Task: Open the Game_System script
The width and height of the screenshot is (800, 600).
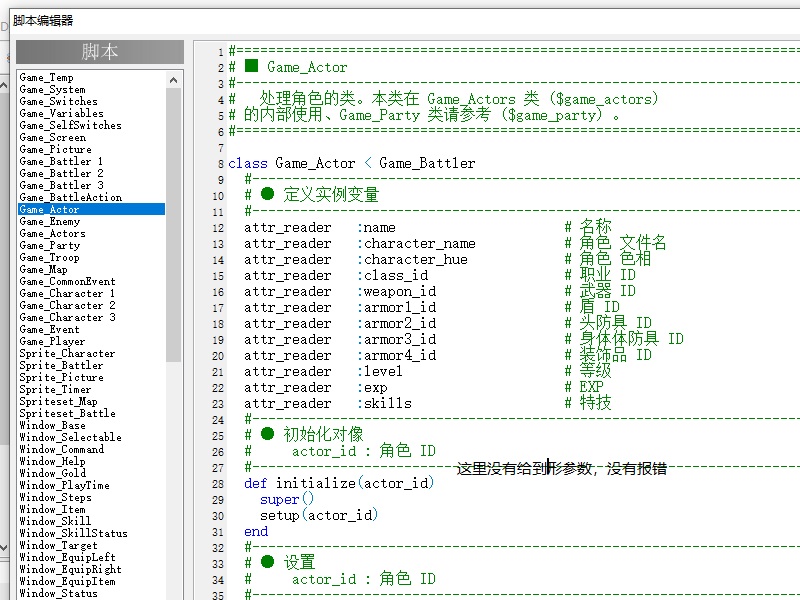Action: pos(53,89)
